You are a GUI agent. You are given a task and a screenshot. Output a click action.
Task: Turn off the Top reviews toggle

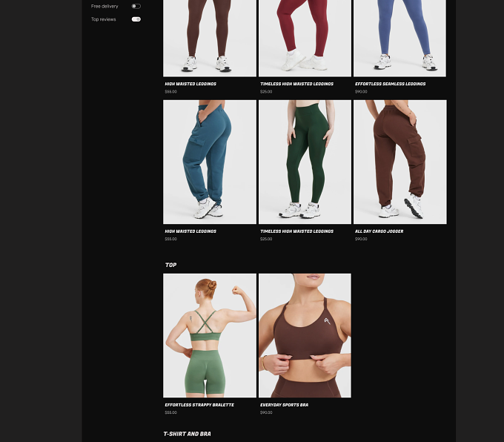coord(136,19)
